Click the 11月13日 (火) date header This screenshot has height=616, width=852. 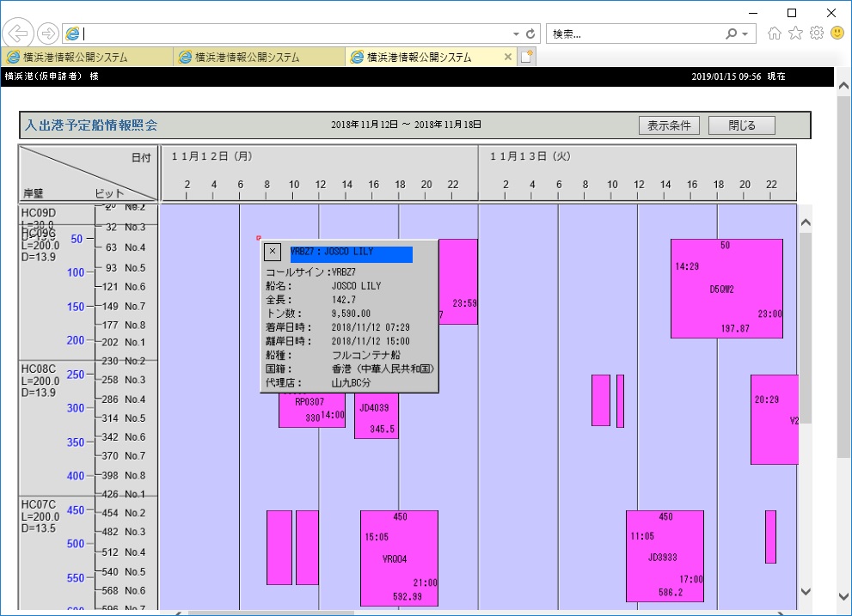(530, 156)
